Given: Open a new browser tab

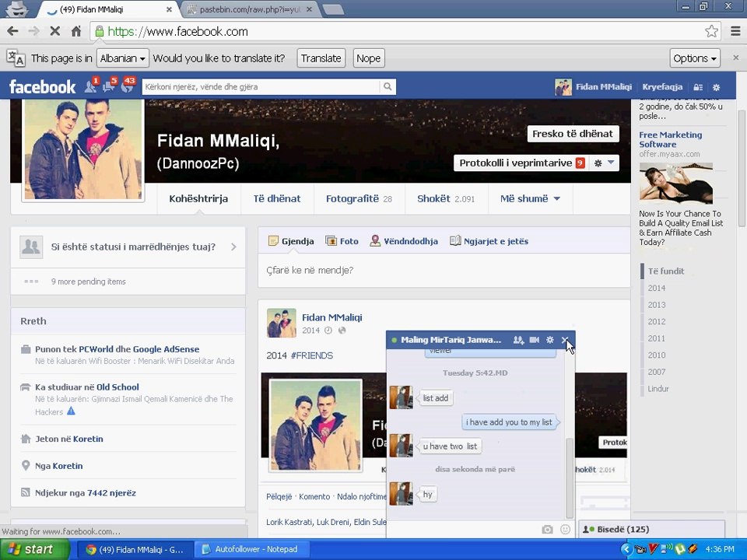Looking at the screenshot, I should (333, 9).
